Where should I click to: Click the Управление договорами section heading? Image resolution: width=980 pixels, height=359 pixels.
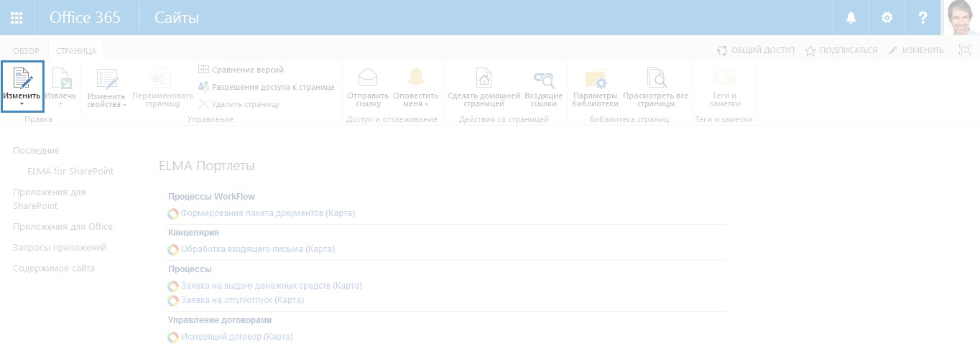(219, 320)
